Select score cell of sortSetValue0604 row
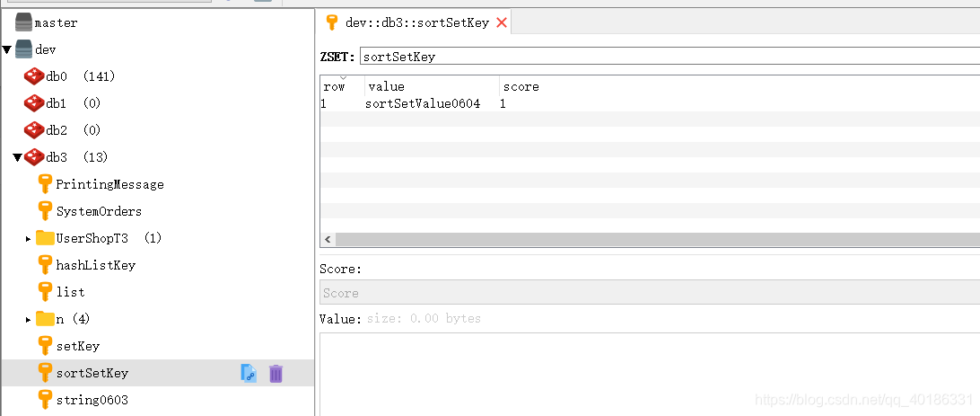This screenshot has height=416, width=980. pyautogui.click(x=503, y=104)
